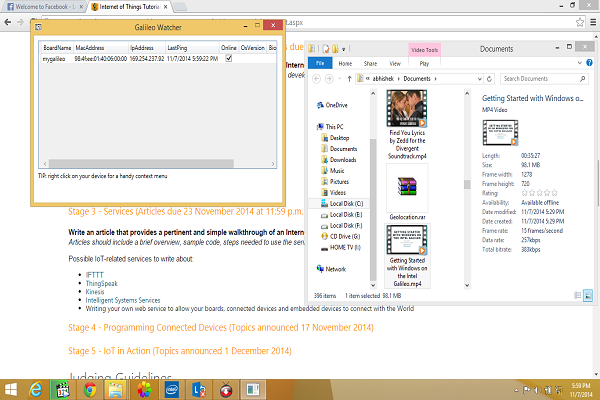Select Geolocation.rar file
This screenshot has height=400, width=600.
(407, 193)
